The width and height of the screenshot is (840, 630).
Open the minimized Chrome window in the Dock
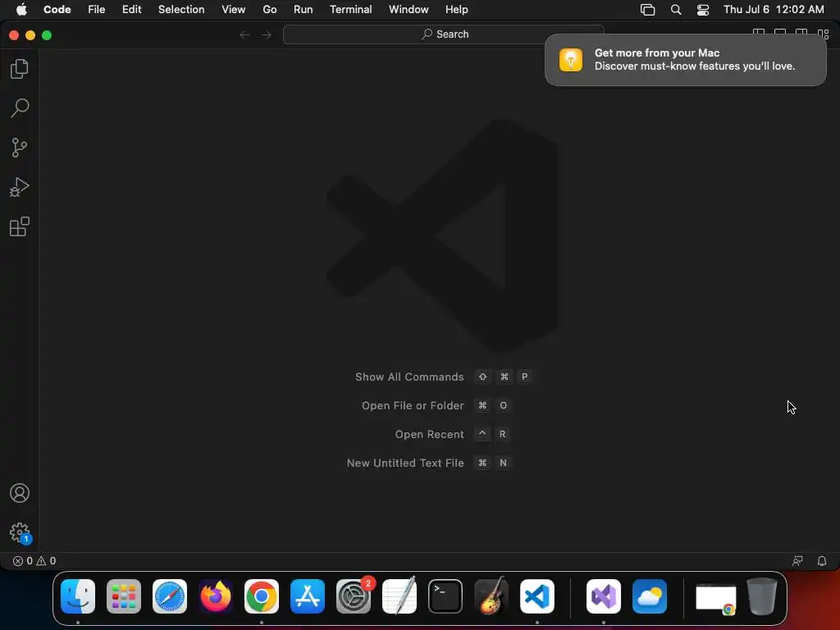pyautogui.click(x=715, y=599)
